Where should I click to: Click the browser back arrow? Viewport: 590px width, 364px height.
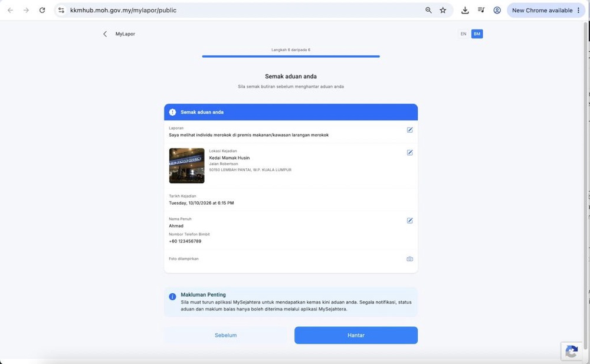10,10
